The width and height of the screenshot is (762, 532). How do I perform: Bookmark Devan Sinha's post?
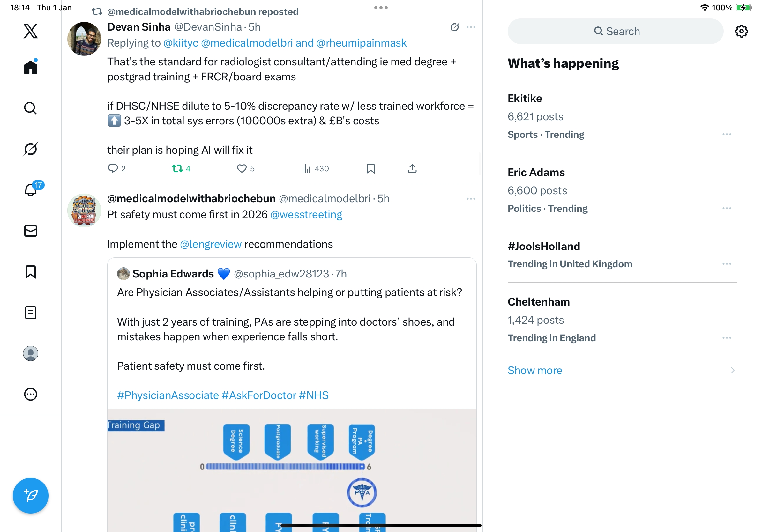coord(371,168)
